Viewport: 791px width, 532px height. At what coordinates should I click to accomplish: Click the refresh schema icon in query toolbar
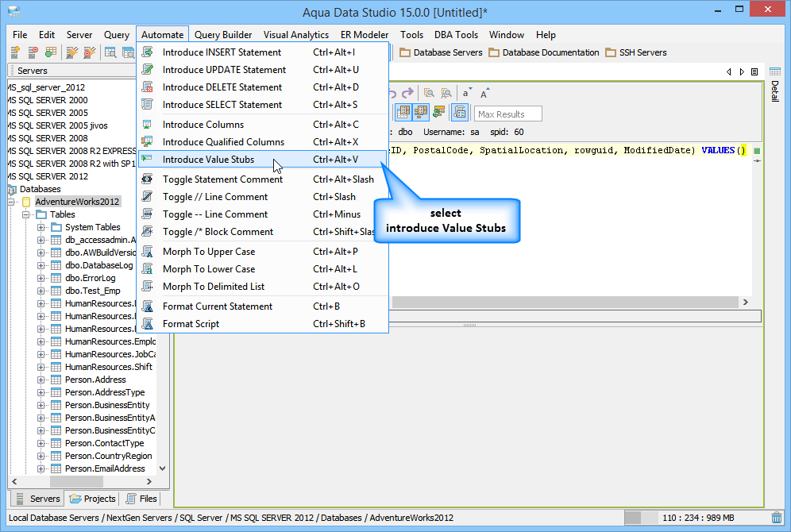(439, 113)
